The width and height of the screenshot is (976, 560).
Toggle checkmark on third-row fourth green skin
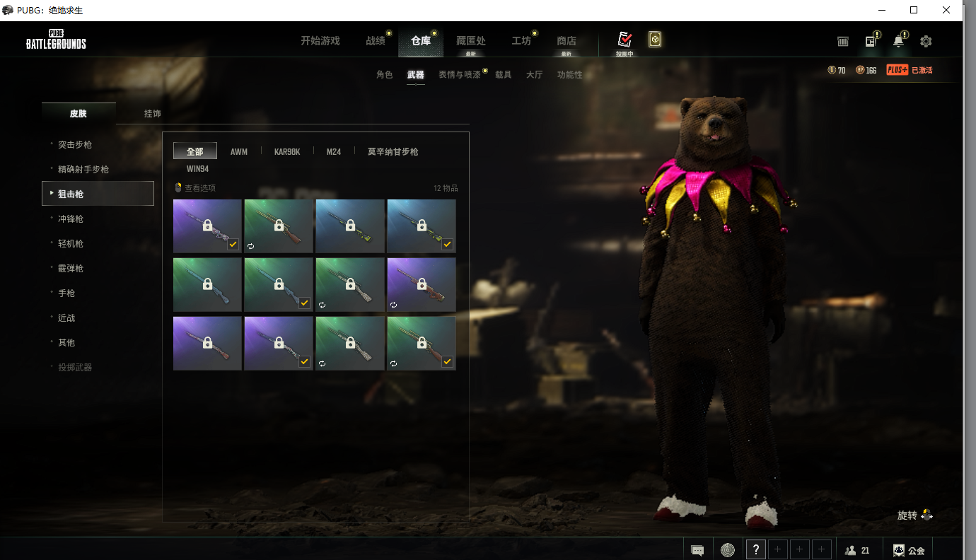pyautogui.click(x=447, y=362)
